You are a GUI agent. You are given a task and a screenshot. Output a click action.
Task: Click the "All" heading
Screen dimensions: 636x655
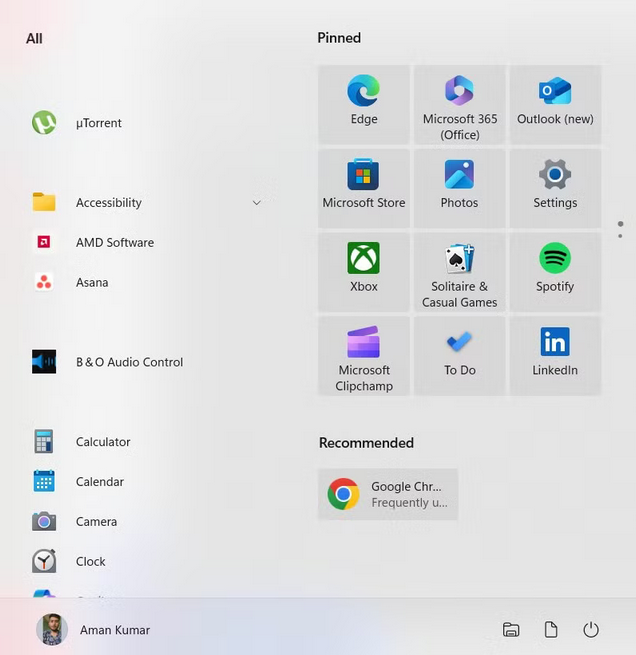[34, 38]
